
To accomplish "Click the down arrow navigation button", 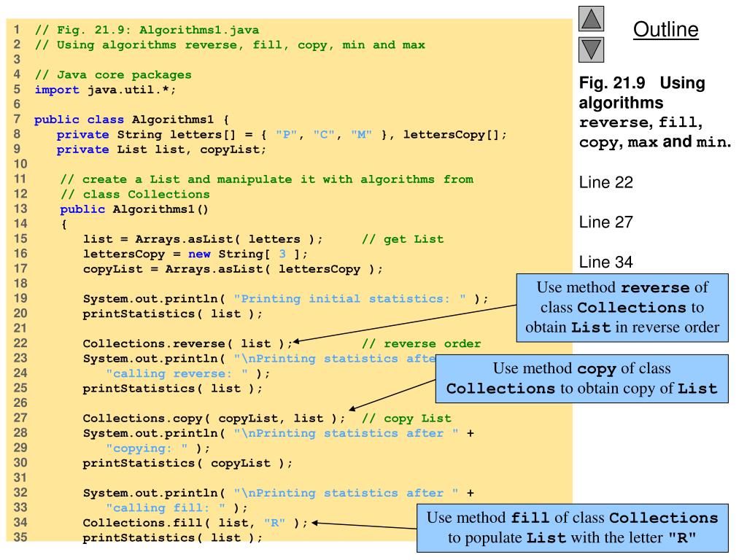I will point(591,50).
